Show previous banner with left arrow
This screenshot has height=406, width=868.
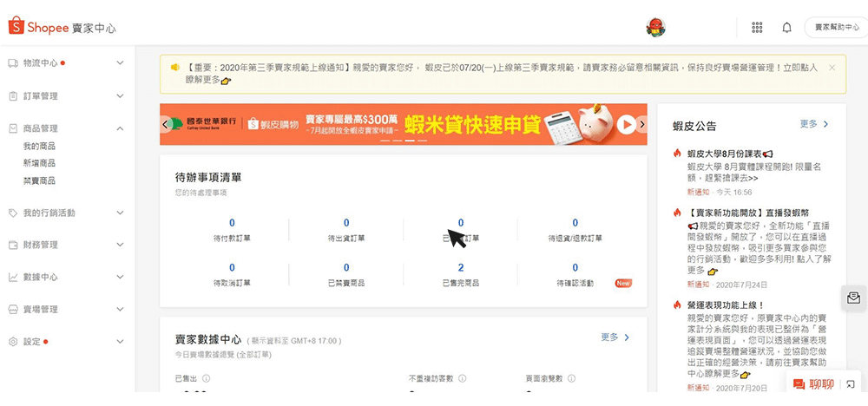coord(165,124)
